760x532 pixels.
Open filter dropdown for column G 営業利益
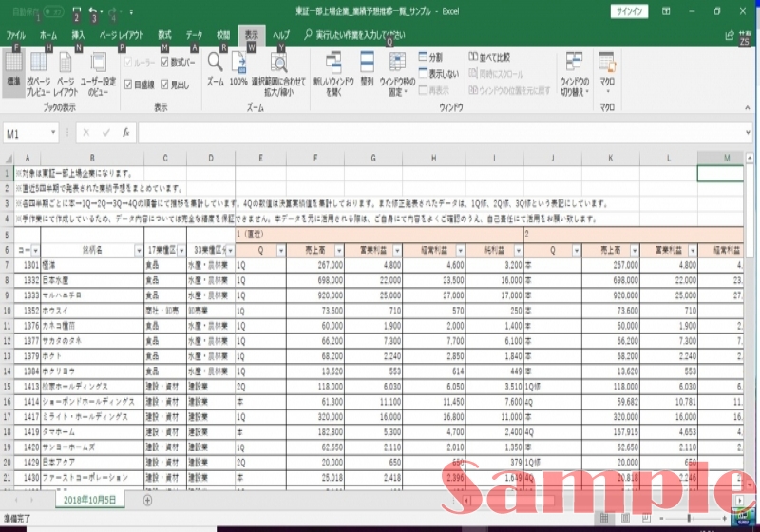397,251
